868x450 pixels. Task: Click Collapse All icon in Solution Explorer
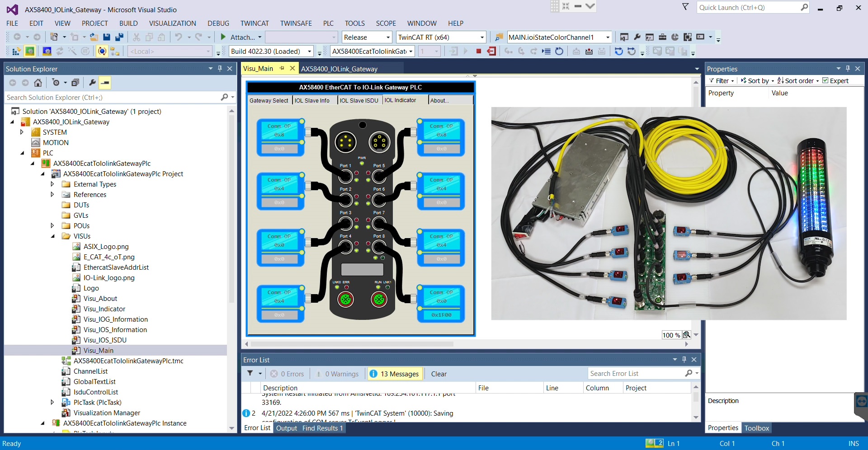click(75, 83)
